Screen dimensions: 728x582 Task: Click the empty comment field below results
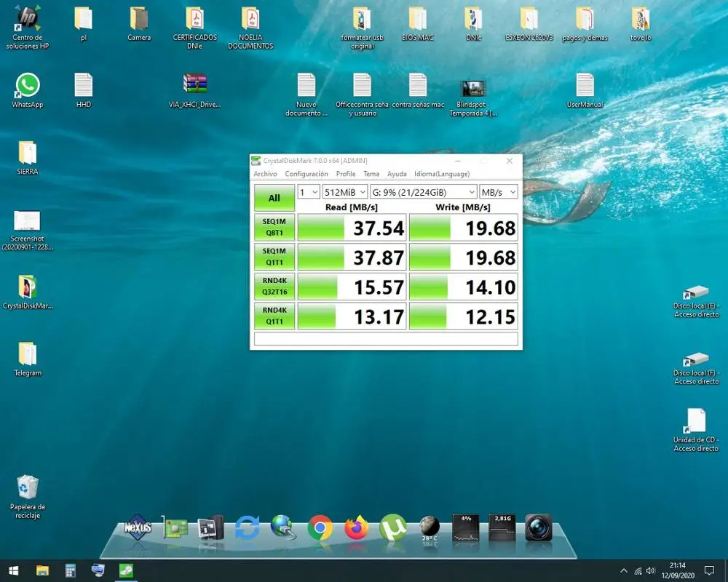point(386,339)
